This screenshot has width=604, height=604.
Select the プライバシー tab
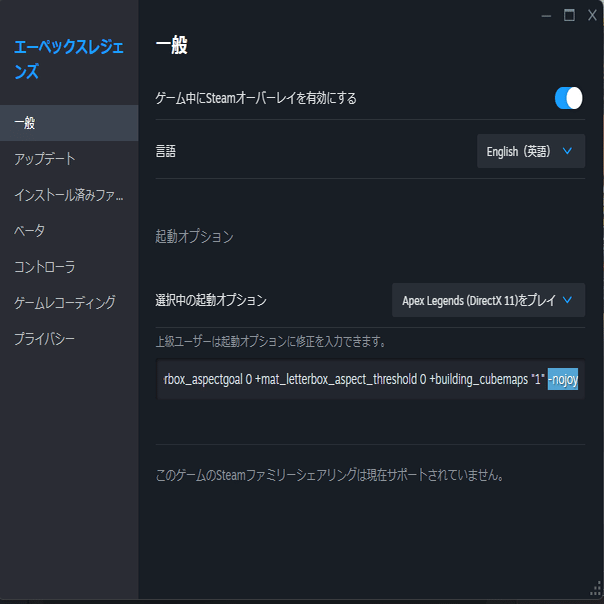[x=69, y=339]
